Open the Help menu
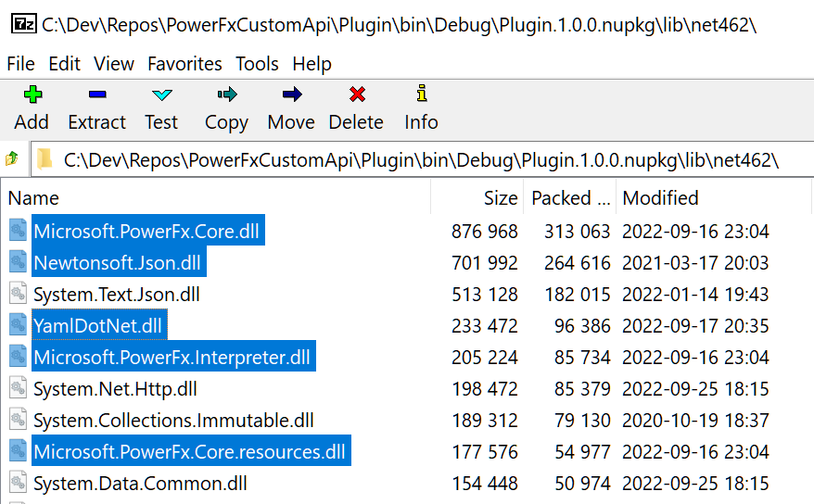 pyautogui.click(x=312, y=64)
